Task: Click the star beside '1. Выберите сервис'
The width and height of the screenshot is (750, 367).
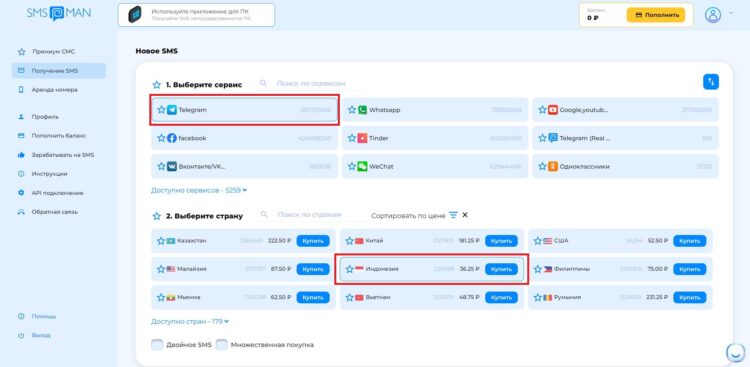Action: coord(156,85)
